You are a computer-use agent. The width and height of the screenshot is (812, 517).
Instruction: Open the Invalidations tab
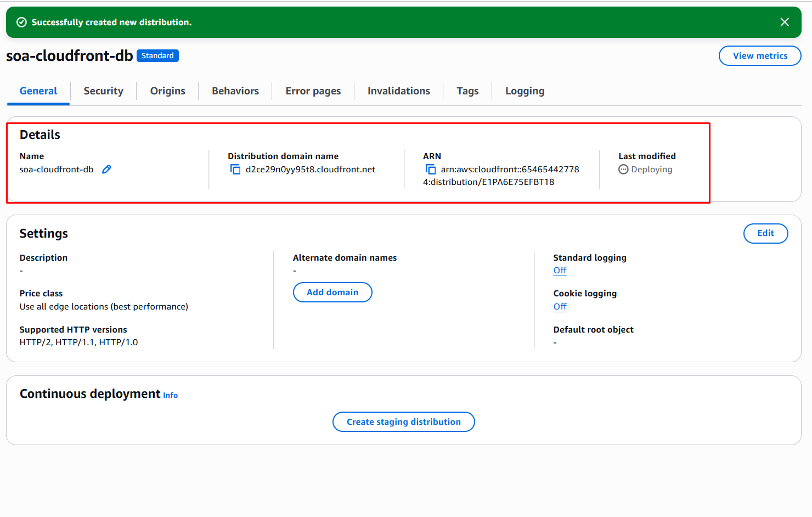(399, 91)
